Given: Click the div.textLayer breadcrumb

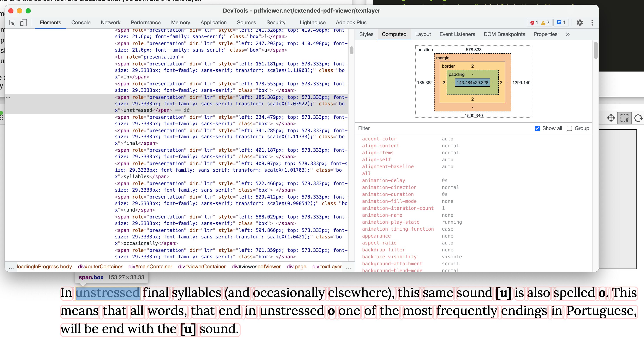Looking at the screenshot, I should pos(327,267).
